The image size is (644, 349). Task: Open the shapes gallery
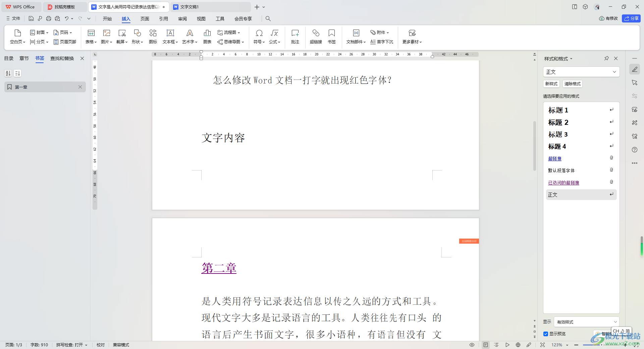coord(137,37)
